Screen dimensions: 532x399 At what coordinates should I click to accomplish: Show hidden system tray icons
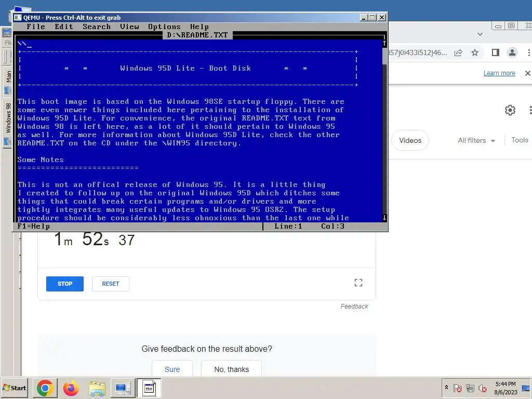[446, 388]
